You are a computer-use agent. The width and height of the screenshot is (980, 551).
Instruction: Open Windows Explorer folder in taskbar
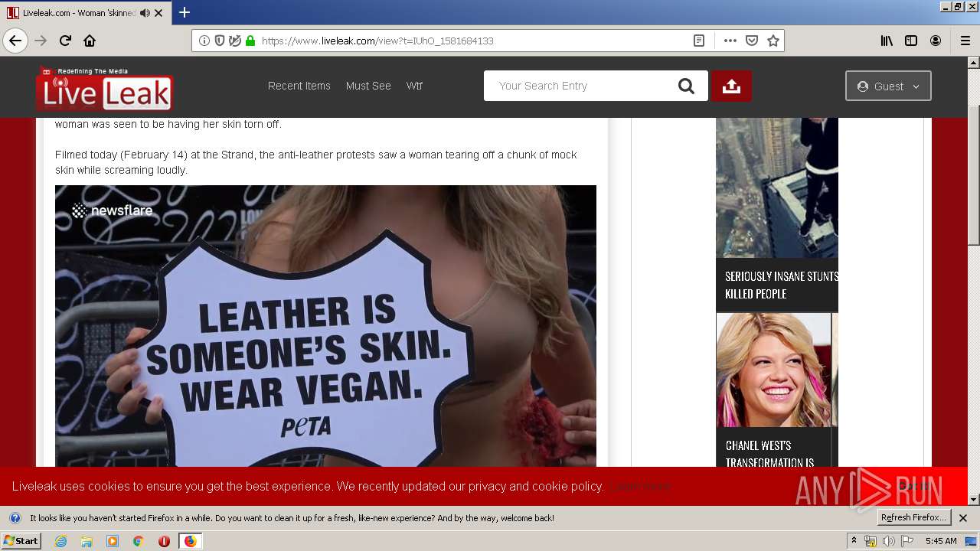[87, 541]
